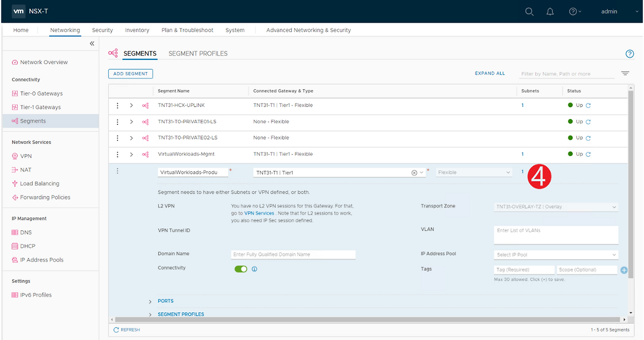
Task: Refresh status of VirtualWorkloads-Mgmt
Action: tap(588, 154)
